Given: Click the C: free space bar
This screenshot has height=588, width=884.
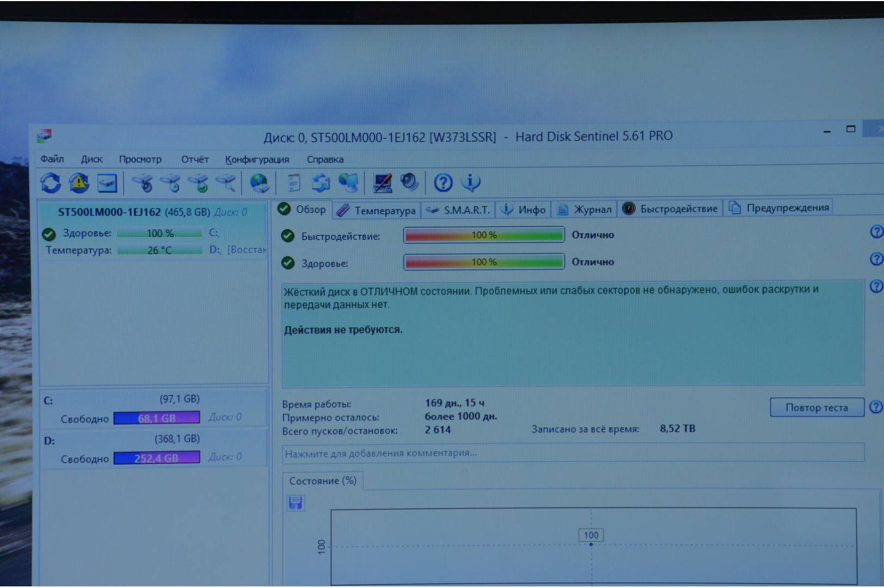Looking at the screenshot, I should pyautogui.click(x=157, y=418).
